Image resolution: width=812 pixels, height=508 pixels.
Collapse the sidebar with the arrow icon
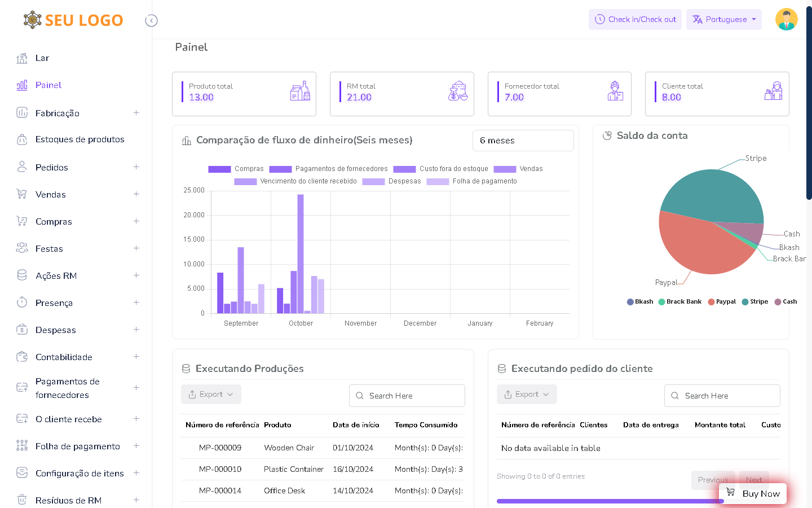(151, 21)
